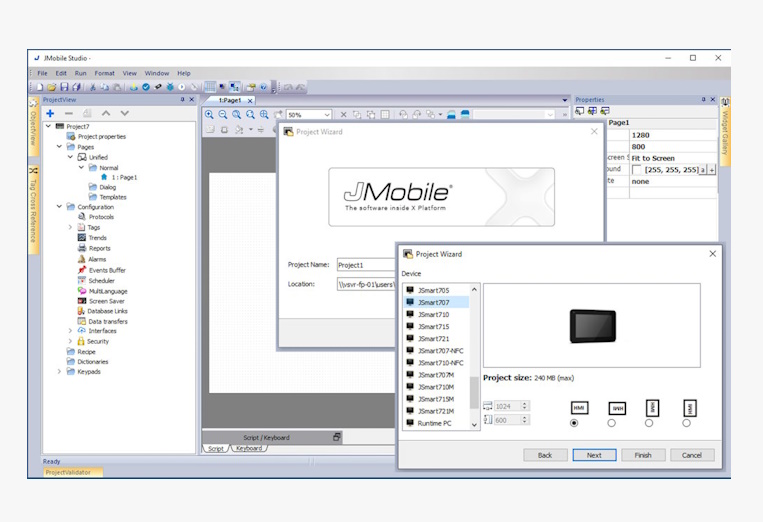This screenshot has height=522, width=763.
Task: Click the Help question mark toolbar icon
Action: [x=263, y=87]
